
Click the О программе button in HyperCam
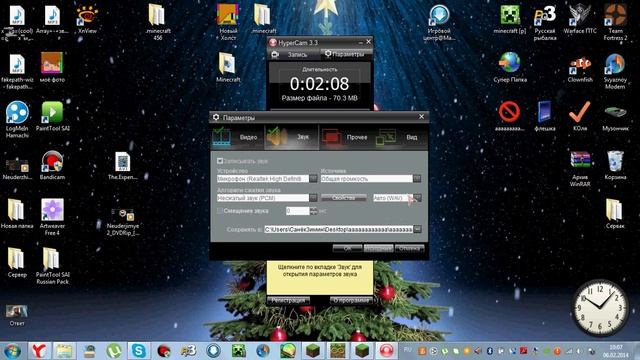[x=351, y=300]
